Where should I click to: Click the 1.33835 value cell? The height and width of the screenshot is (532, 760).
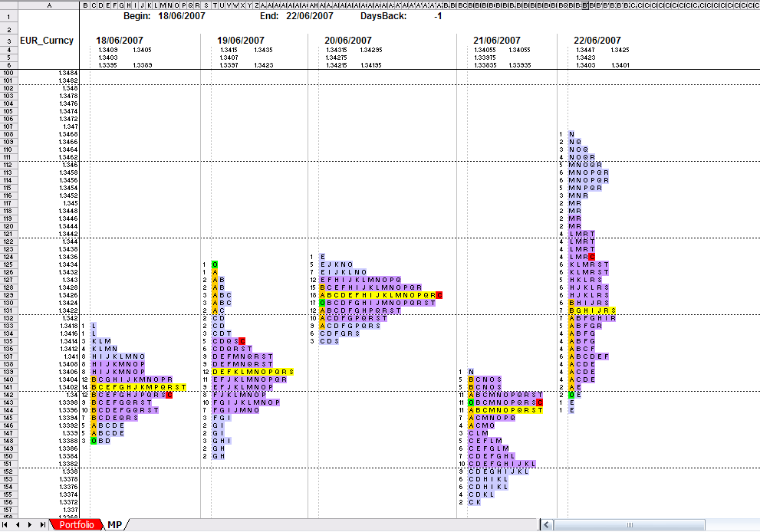(x=485, y=65)
